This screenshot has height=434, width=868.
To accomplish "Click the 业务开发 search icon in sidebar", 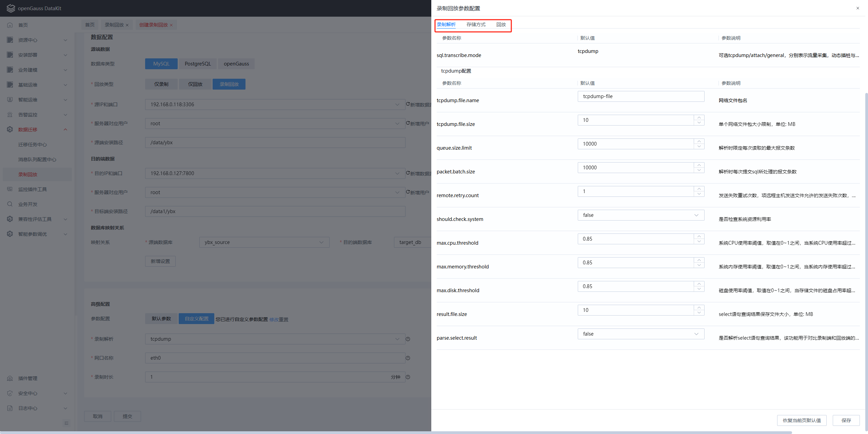I will [x=10, y=204].
